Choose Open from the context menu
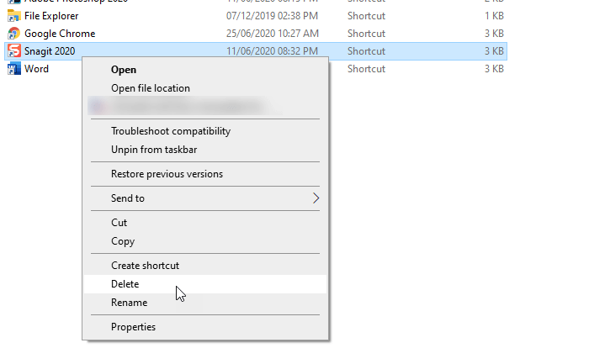589x364 pixels. (x=124, y=70)
